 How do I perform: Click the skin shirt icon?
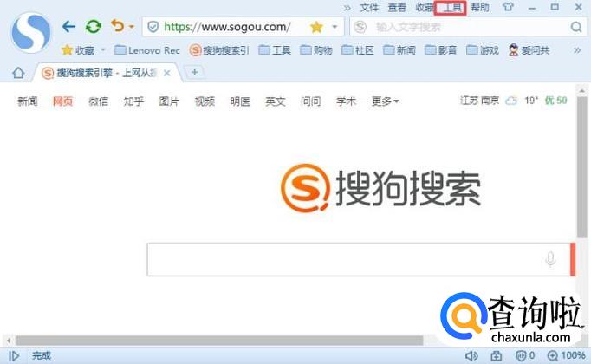pyautogui.click(x=508, y=7)
